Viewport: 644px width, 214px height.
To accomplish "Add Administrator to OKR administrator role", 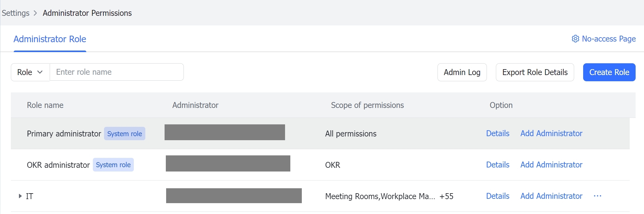I will click(x=551, y=165).
